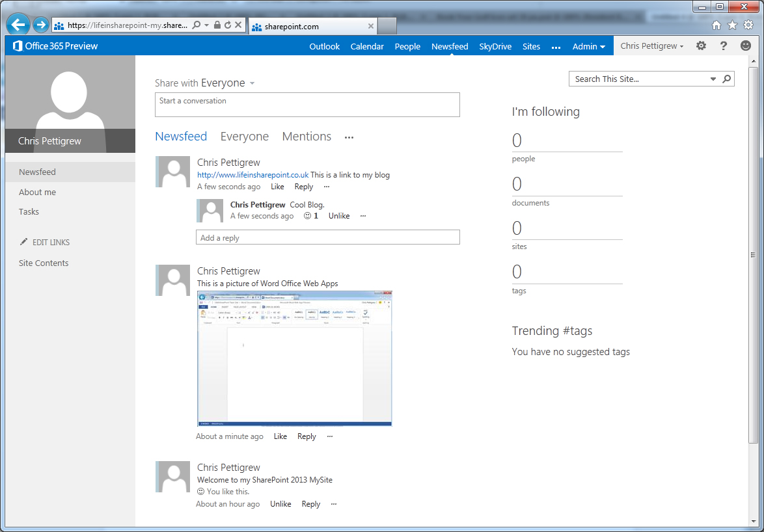Image resolution: width=764 pixels, height=532 pixels.
Task: Open the SharePoint settings gear menu
Action: (x=701, y=46)
